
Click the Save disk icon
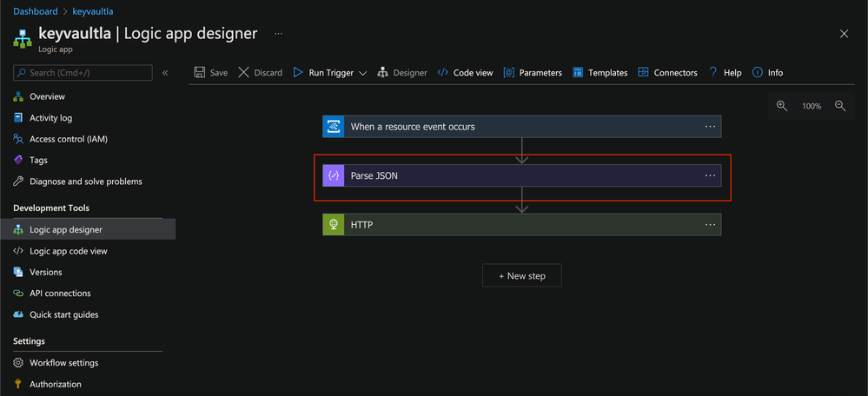pyautogui.click(x=200, y=72)
